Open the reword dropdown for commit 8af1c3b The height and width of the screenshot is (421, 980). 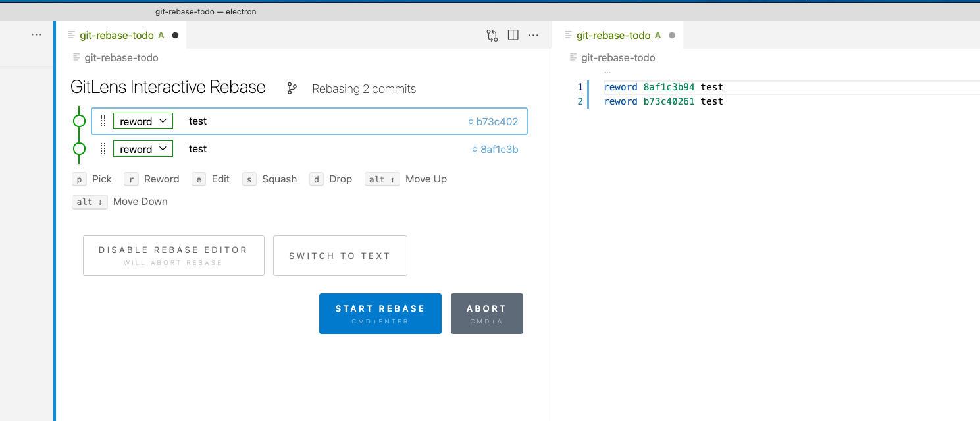point(143,149)
